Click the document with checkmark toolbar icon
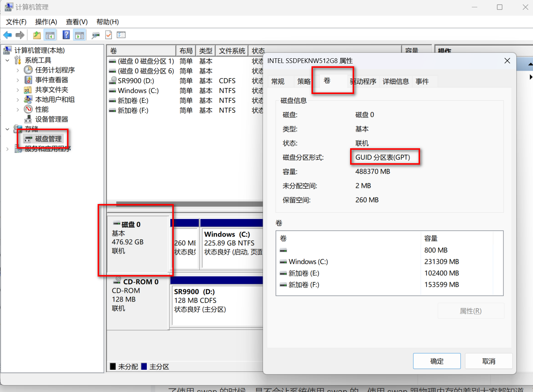The image size is (533, 392). pyautogui.click(x=109, y=35)
